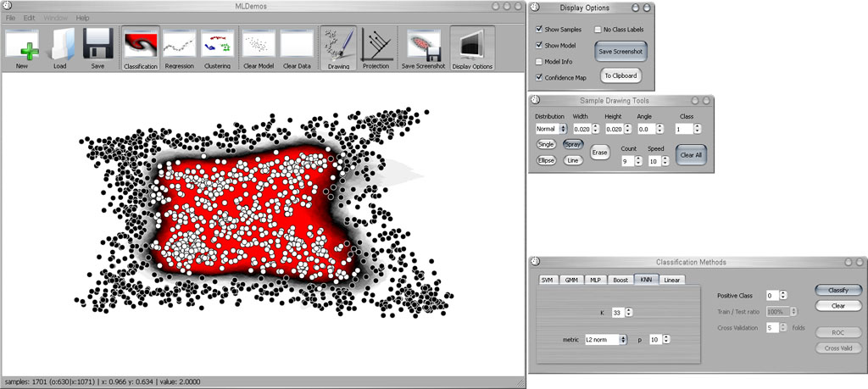Click the Save floppy disk icon

coord(98,44)
